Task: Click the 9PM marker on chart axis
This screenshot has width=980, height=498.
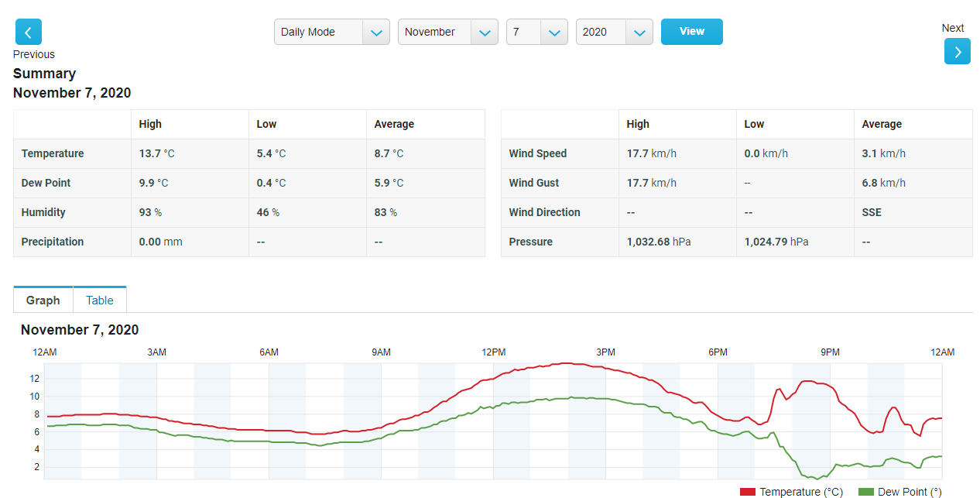Action: [x=830, y=352]
